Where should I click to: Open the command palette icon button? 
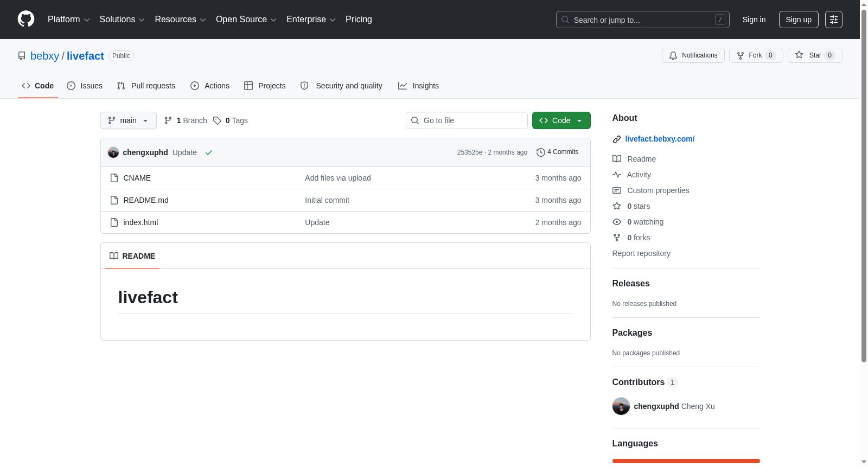833,20
